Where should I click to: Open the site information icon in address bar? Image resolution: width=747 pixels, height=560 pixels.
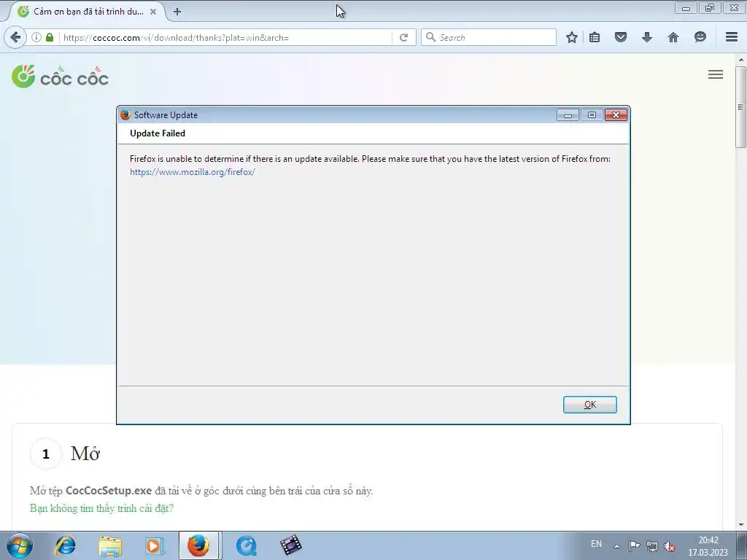36,37
